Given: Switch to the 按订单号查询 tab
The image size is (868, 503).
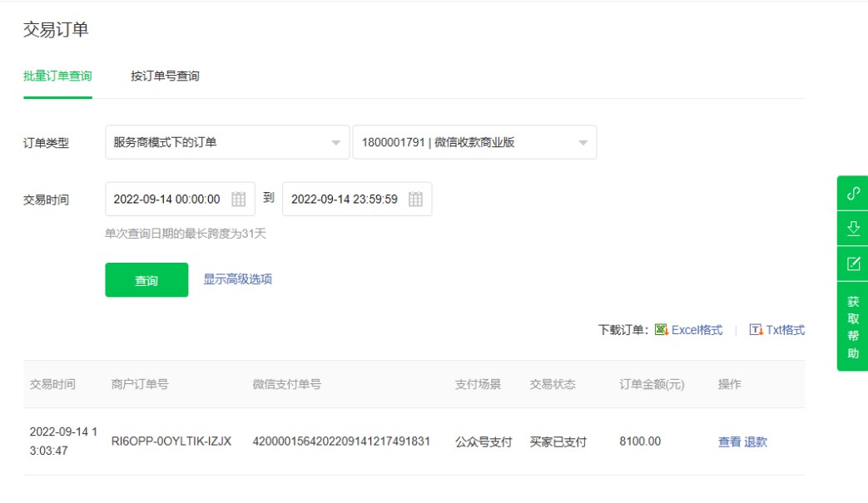Looking at the screenshot, I should (165, 76).
